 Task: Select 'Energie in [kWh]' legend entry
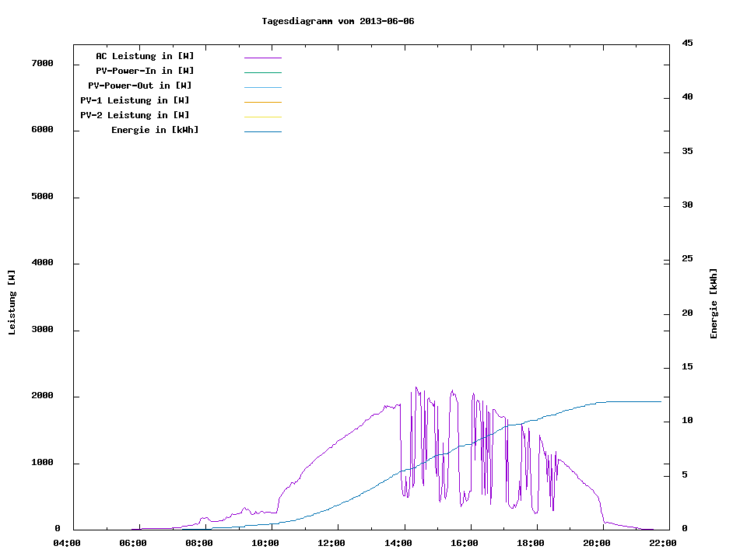pyautogui.click(x=155, y=130)
